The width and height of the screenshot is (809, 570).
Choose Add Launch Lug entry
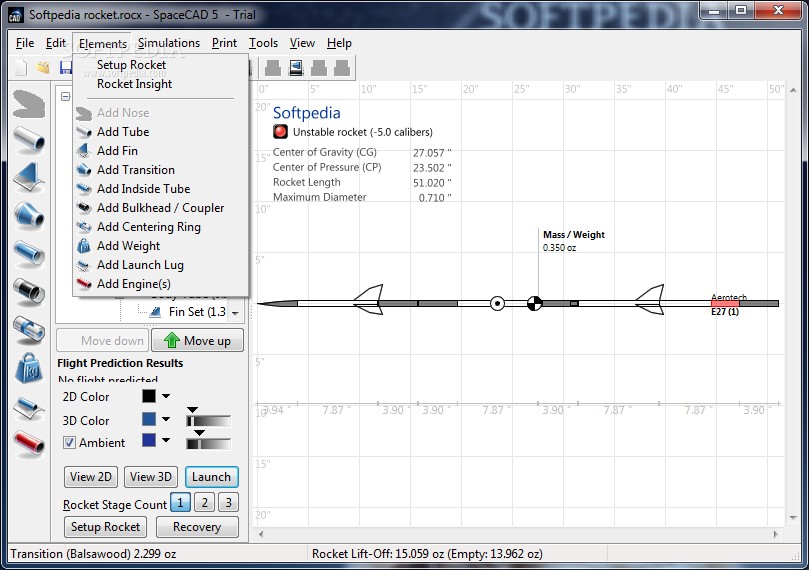click(140, 266)
